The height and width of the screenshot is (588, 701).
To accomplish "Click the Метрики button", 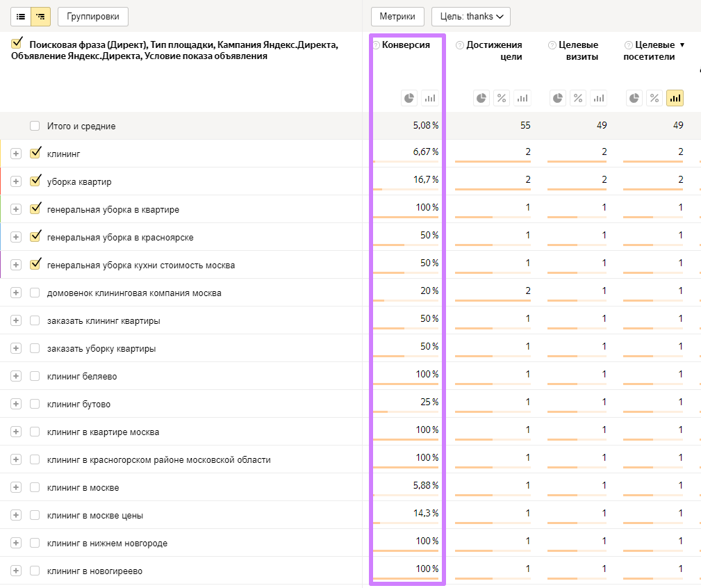I will [397, 16].
